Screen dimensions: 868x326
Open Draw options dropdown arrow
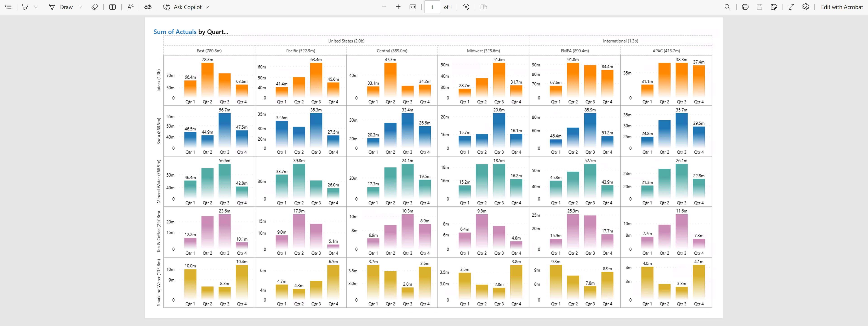tap(80, 7)
